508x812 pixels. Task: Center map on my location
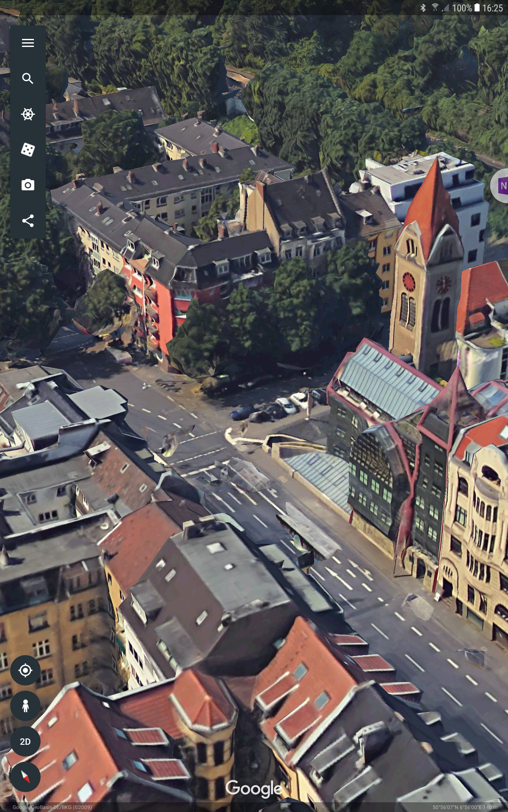[x=25, y=670]
